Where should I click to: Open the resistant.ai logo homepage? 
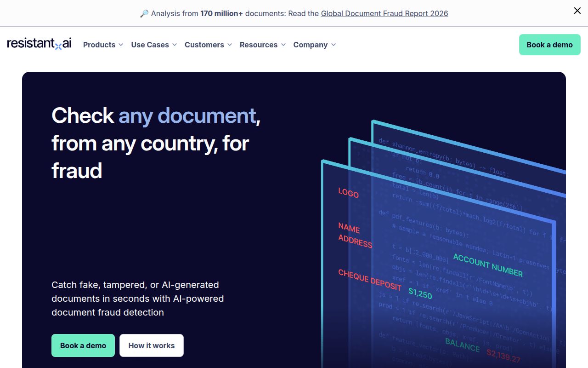click(40, 44)
